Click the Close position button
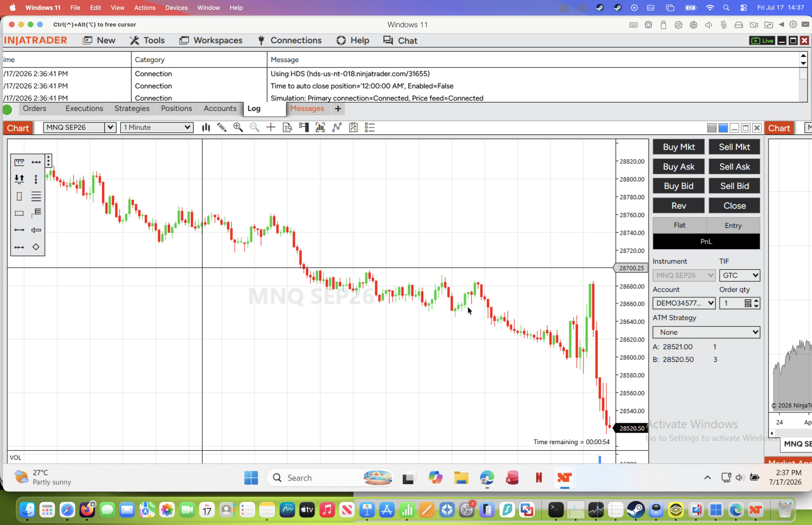Viewport: 812px width, 525px height. click(x=734, y=206)
